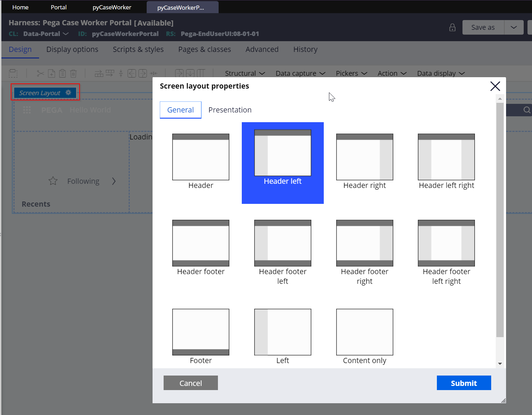Open the History tab in harness editor
The width and height of the screenshot is (532, 415).
[x=305, y=49]
